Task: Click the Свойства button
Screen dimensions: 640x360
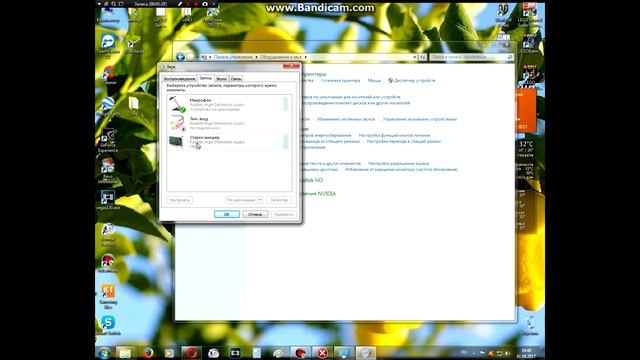Action: [279, 200]
